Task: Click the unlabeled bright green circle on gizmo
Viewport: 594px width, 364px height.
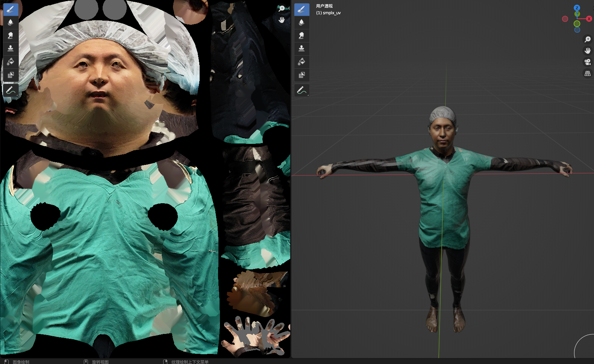Action: (x=577, y=24)
